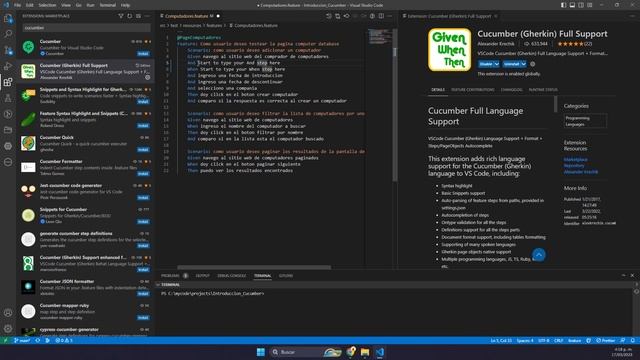Open the Accounts icon in the activity bar
The image size is (640, 360).
point(8,313)
